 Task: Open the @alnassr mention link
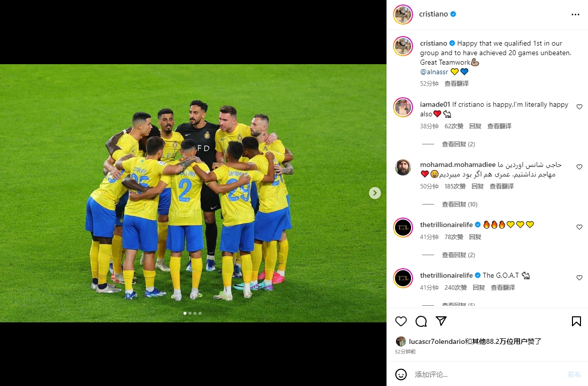coord(434,72)
